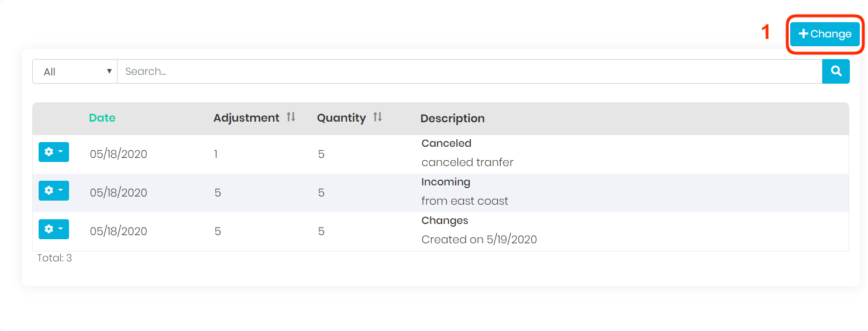Sort by Quantity using arrows icon
The width and height of the screenshot is (868, 331).
click(377, 118)
